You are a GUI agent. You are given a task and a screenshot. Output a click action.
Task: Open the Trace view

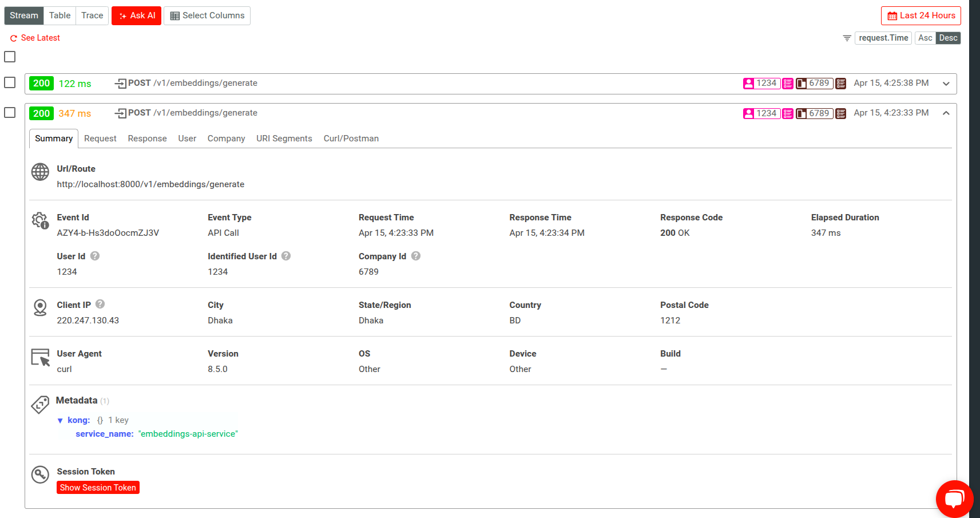coord(92,15)
